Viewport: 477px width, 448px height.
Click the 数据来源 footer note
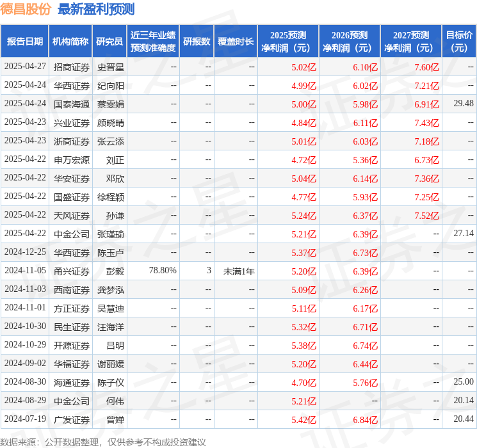tap(103, 442)
